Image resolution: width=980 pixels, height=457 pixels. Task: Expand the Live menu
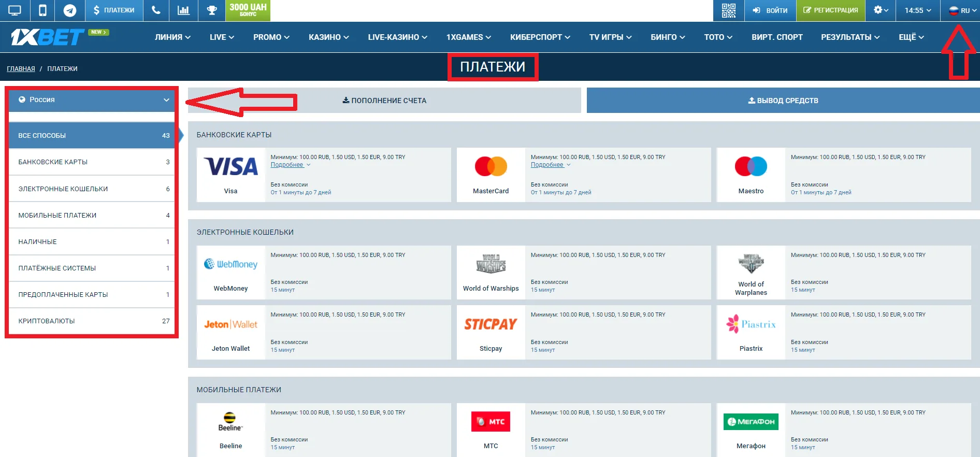pos(222,37)
